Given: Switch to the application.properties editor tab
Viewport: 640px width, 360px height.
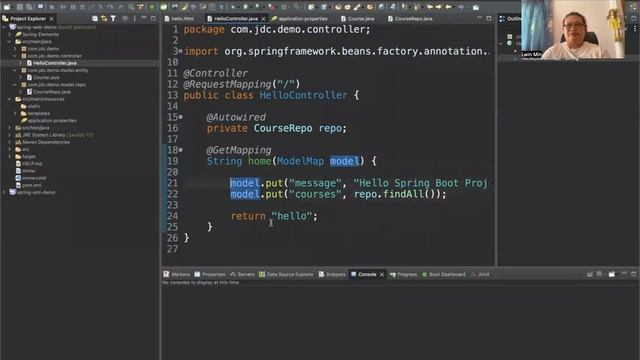Looking at the screenshot, I should (x=299, y=19).
